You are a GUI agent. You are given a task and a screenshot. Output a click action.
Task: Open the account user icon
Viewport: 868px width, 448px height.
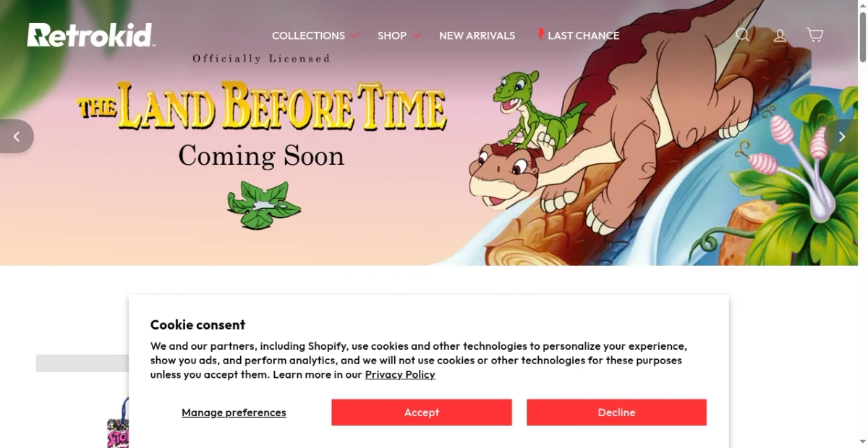click(780, 35)
